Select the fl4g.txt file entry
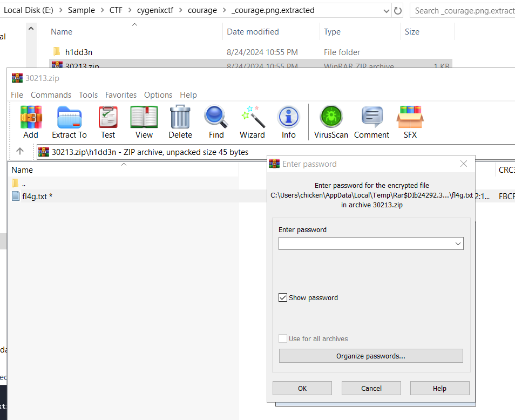Viewport: 515px width, 420px height. 37,196
